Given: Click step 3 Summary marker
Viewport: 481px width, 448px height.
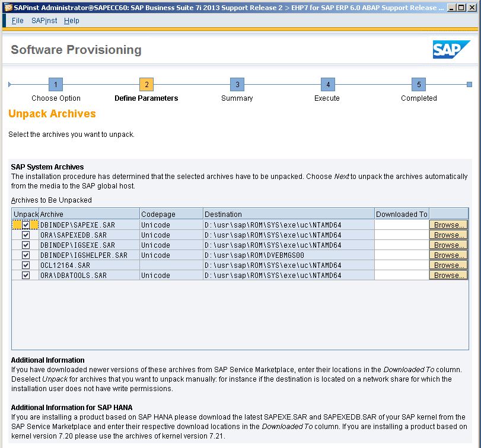Looking at the screenshot, I should [237, 85].
